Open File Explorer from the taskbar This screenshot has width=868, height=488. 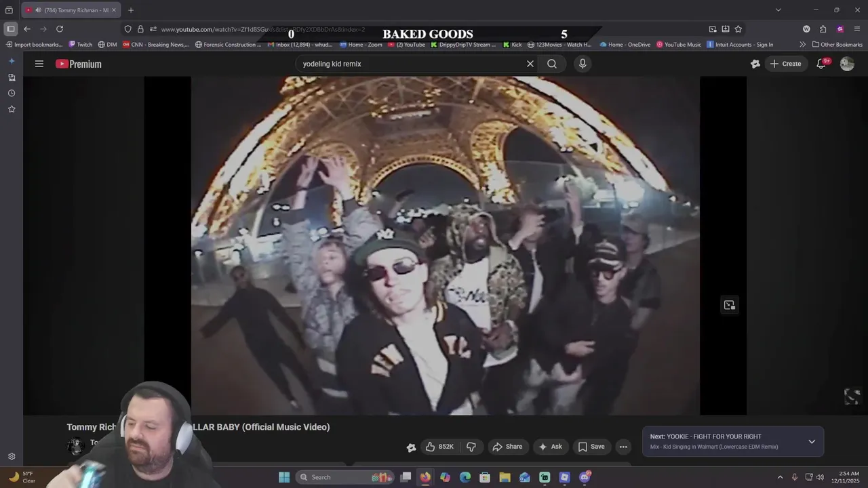[x=505, y=477]
